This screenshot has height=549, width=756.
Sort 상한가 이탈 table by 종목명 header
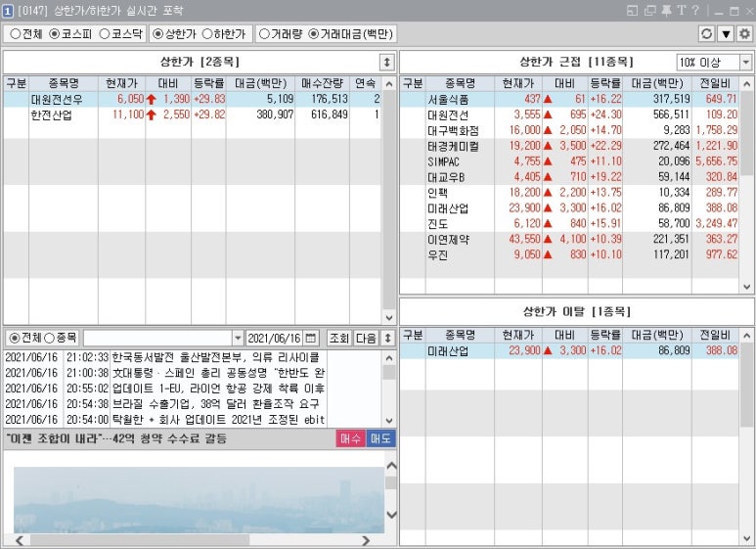point(460,335)
